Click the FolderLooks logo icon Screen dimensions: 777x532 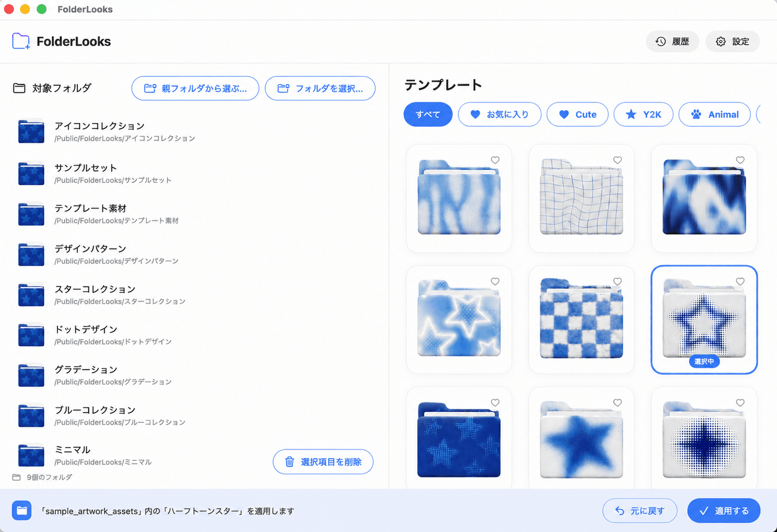click(21, 42)
